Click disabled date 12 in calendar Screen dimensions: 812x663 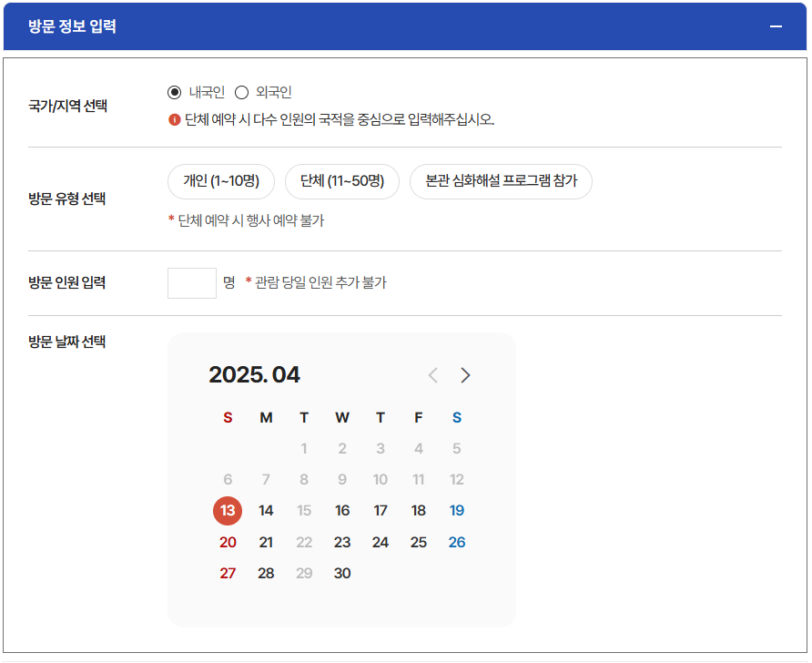pyautogui.click(x=457, y=480)
